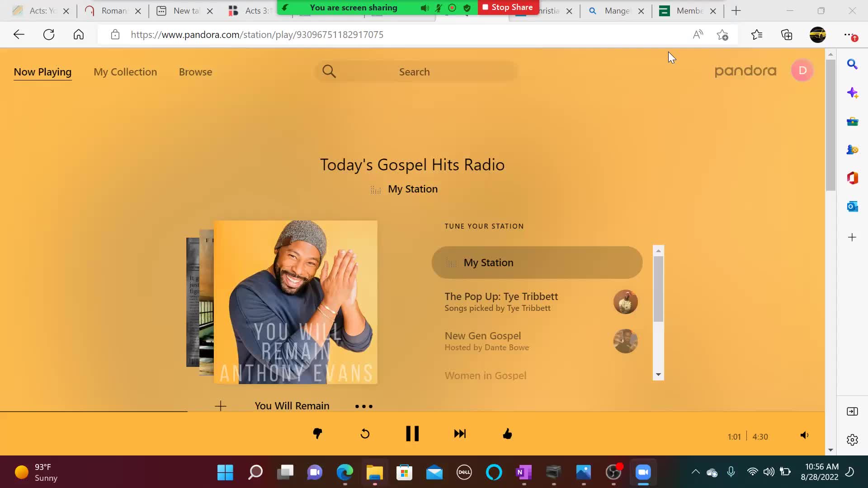Mute the Pandora volume speaker icon
The height and width of the screenshot is (488, 868).
804,436
